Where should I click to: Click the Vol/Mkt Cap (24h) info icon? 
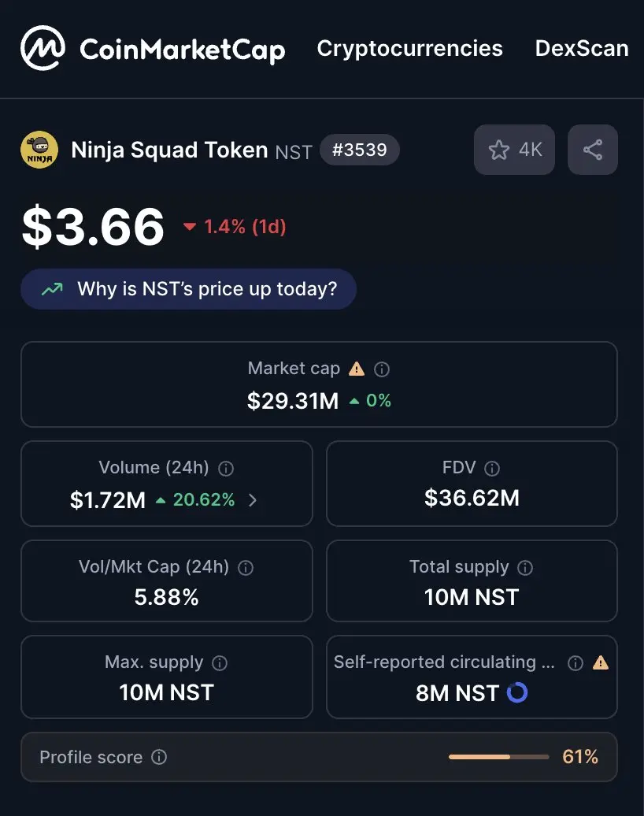tap(246, 568)
